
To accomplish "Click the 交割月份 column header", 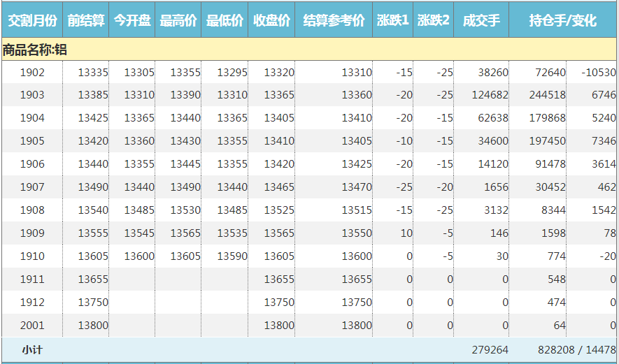I will 31,20.
